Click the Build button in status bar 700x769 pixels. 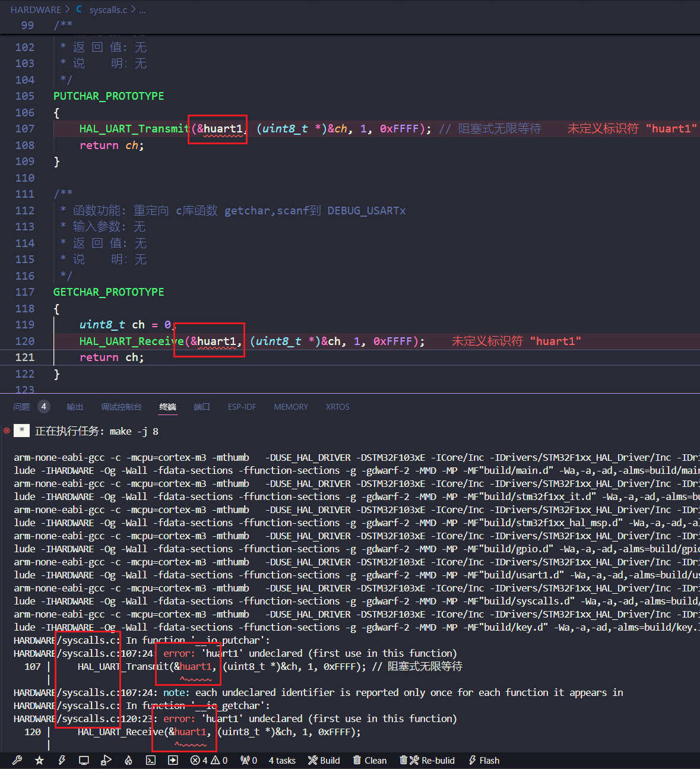click(x=324, y=760)
